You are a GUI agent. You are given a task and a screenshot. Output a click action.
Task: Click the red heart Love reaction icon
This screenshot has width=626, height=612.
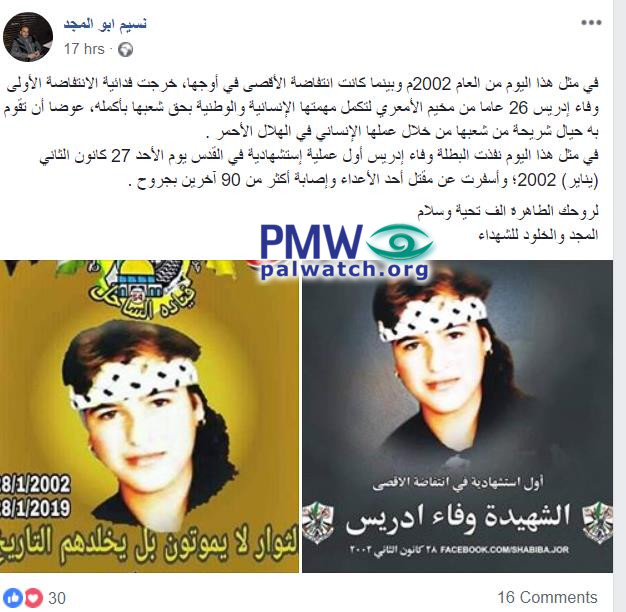34,598
